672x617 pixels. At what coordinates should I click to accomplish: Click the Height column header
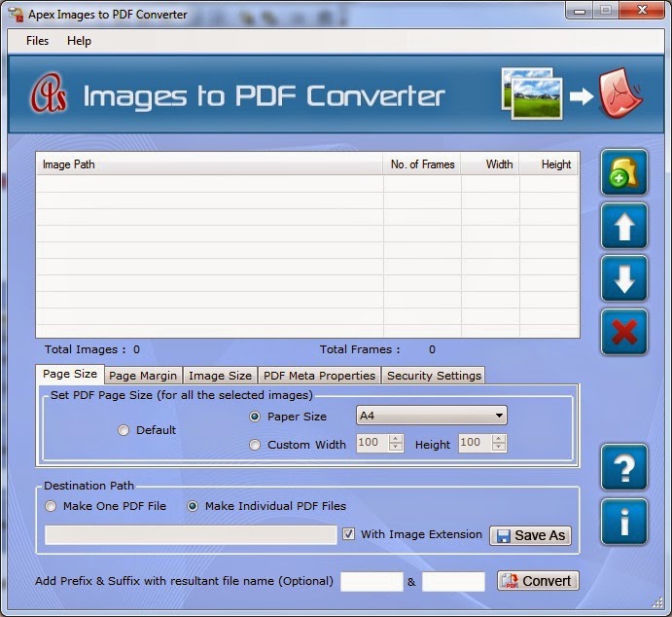click(x=548, y=164)
